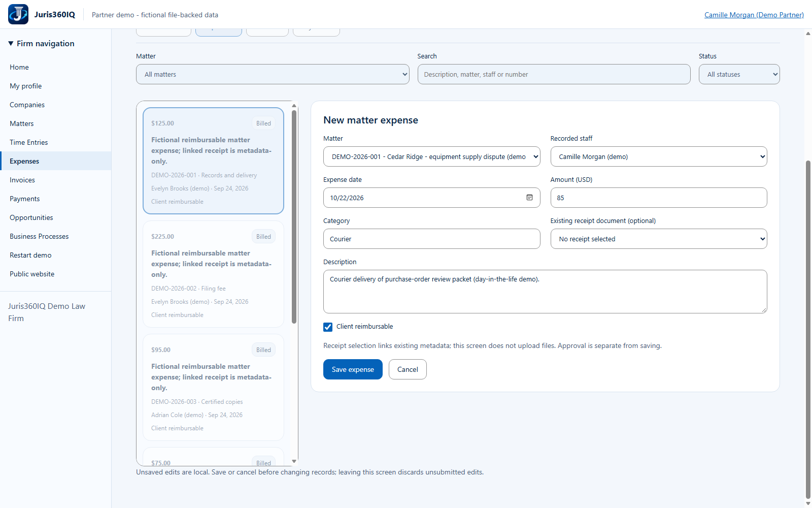Cancel the new matter expense
Image resolution: width=812 pixels, height=508 pixels.
[408, 369]
